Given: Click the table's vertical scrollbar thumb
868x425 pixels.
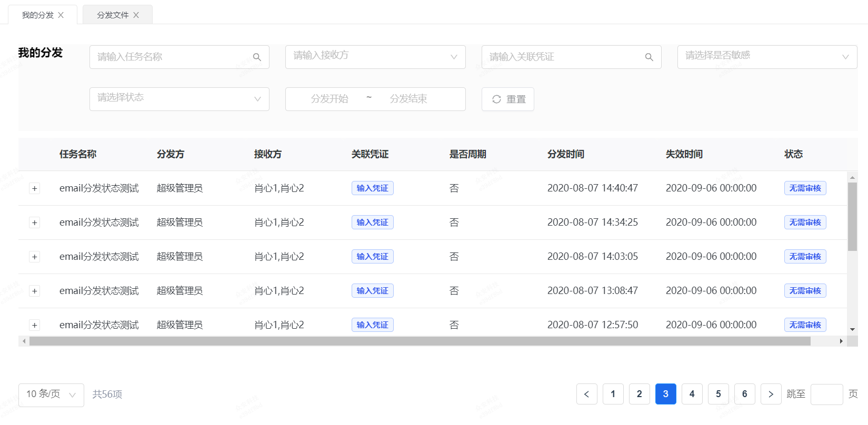Looking at the screenshot, I should click(x=852, y=217).
